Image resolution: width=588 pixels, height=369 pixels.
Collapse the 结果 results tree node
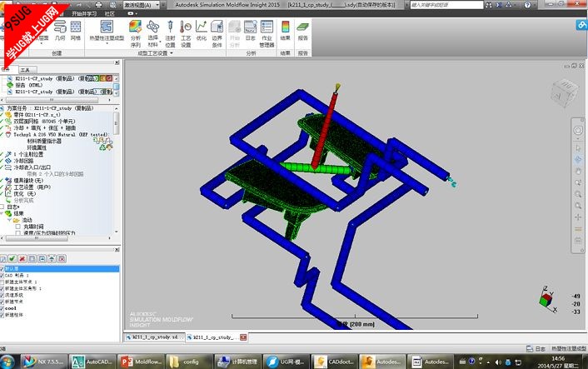tap(2, 213)
